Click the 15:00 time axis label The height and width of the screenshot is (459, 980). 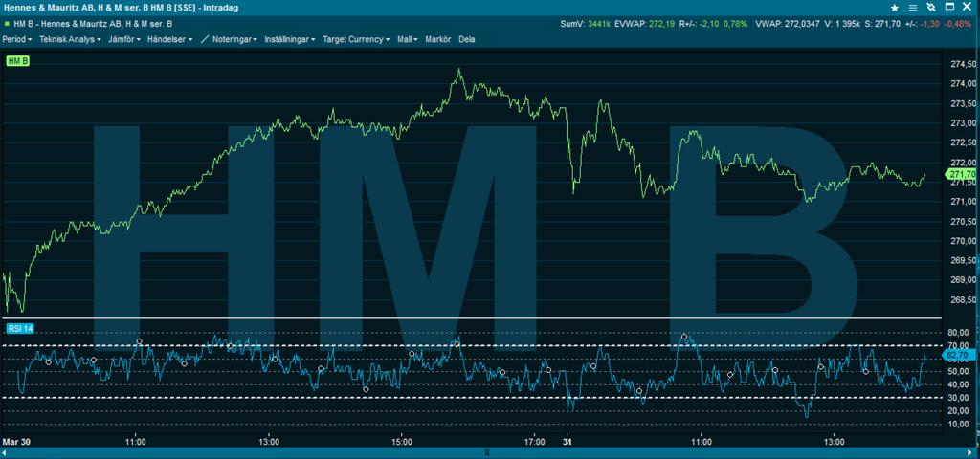tap(401, 441)
